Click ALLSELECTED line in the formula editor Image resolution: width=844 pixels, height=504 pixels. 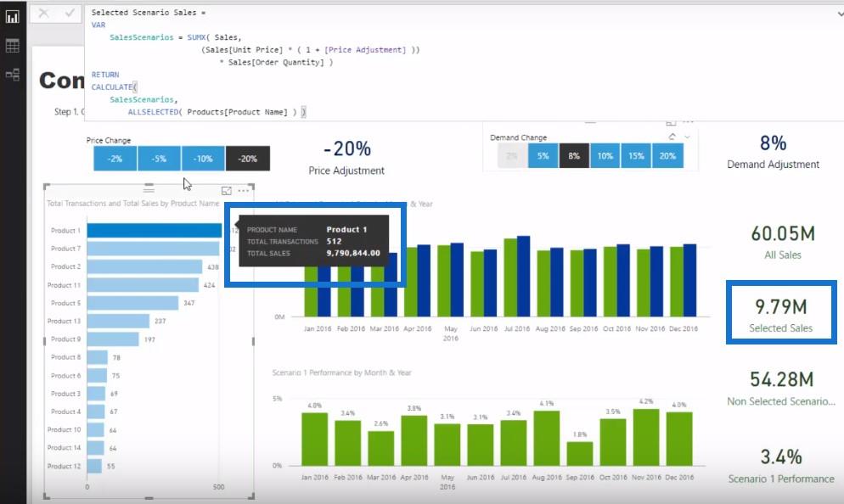pyautogui.click(x=217, y=112)
